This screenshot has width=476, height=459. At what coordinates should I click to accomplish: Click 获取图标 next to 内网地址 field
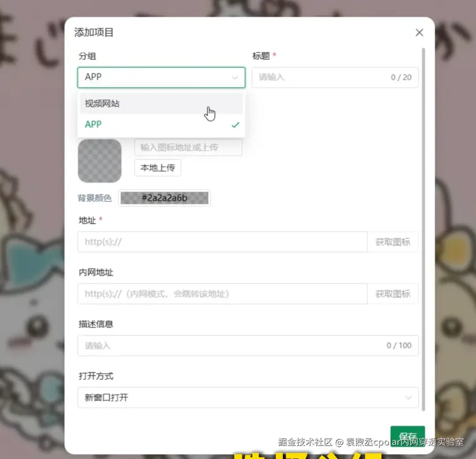[393, 294]
